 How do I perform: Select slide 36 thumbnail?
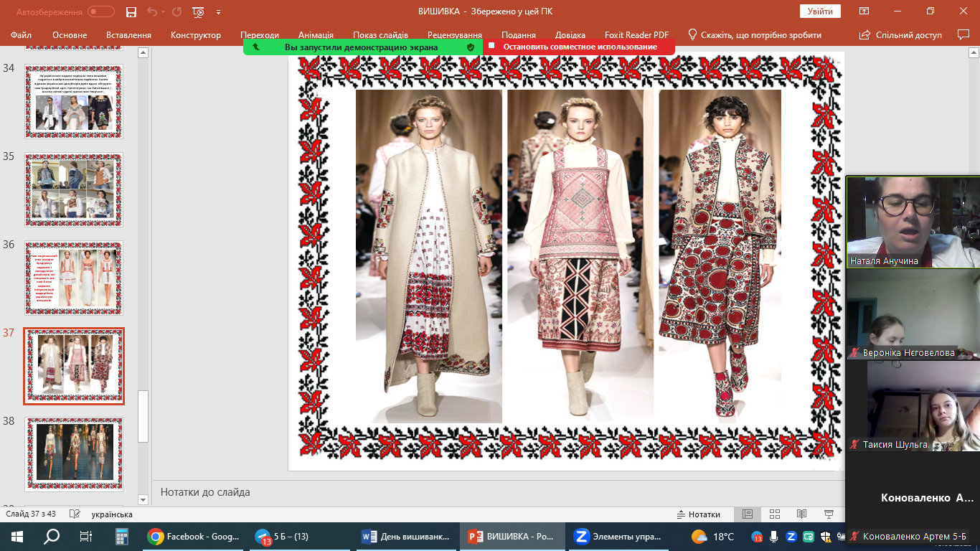(74, 278)
